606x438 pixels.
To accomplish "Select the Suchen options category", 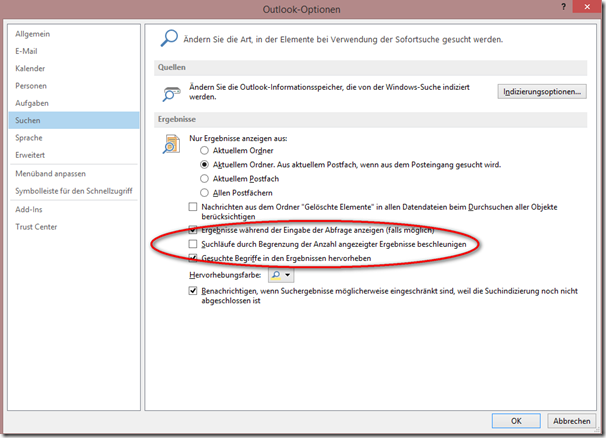I will click(73, 120).
